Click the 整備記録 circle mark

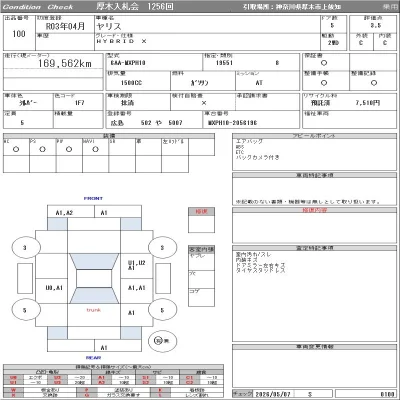(x=374, y=83)
